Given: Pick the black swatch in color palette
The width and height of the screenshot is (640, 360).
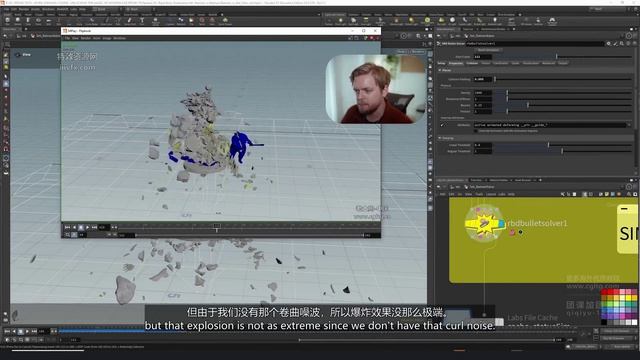Looking at the screenshot, I should [x=604, y=322].
